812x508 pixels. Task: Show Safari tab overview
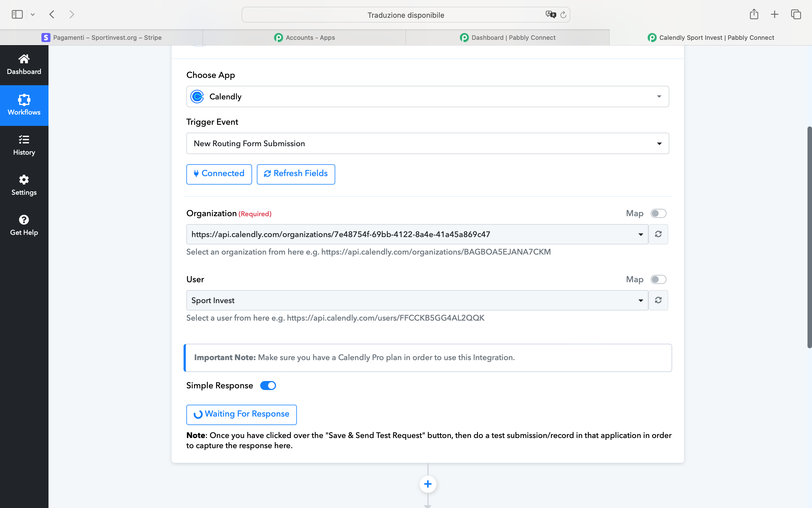click(796, 14)
